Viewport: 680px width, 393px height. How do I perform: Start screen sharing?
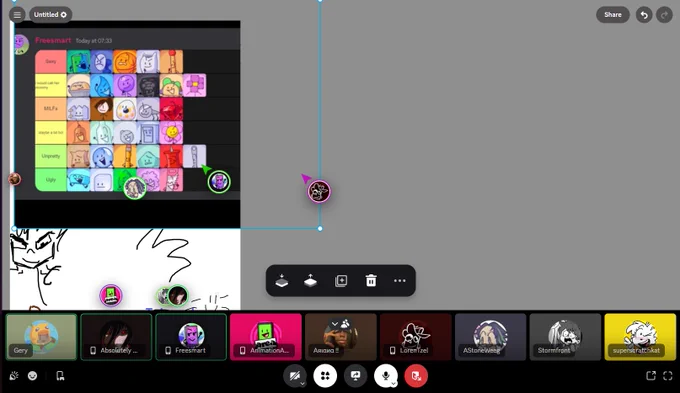pos(356,376)
